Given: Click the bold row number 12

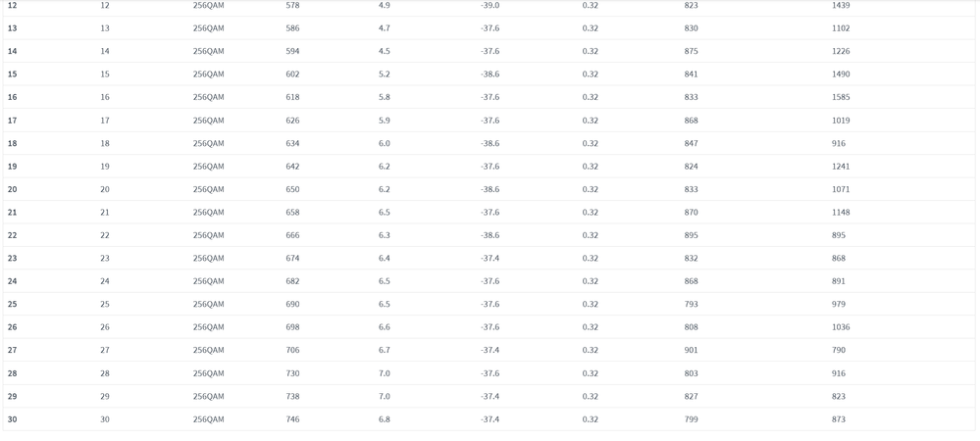Looking at the screenshot, I should pyautogui.click(x=13, y=5).
